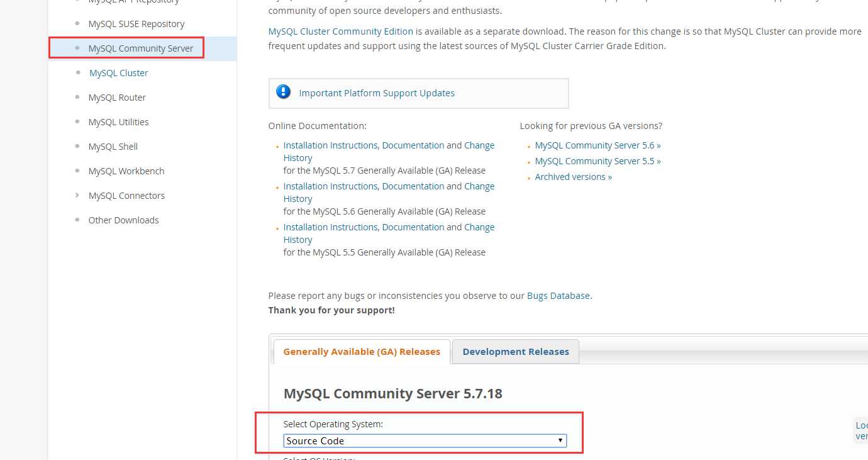Click the blue Important Platform Support info icon
The height and width of the screenshot is (460, 868).
[x=284, y=93]
